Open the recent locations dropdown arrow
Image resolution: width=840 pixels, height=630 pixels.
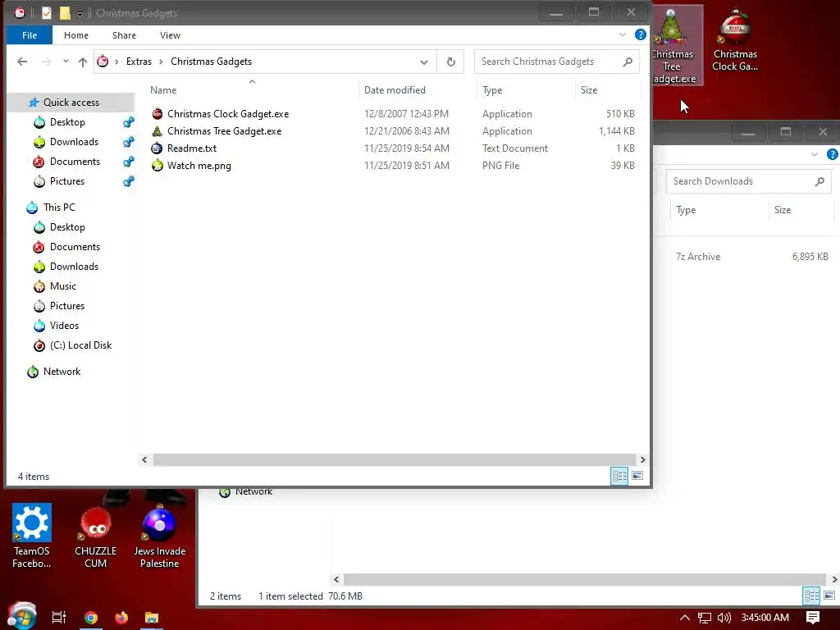click(x=66, y=62)
